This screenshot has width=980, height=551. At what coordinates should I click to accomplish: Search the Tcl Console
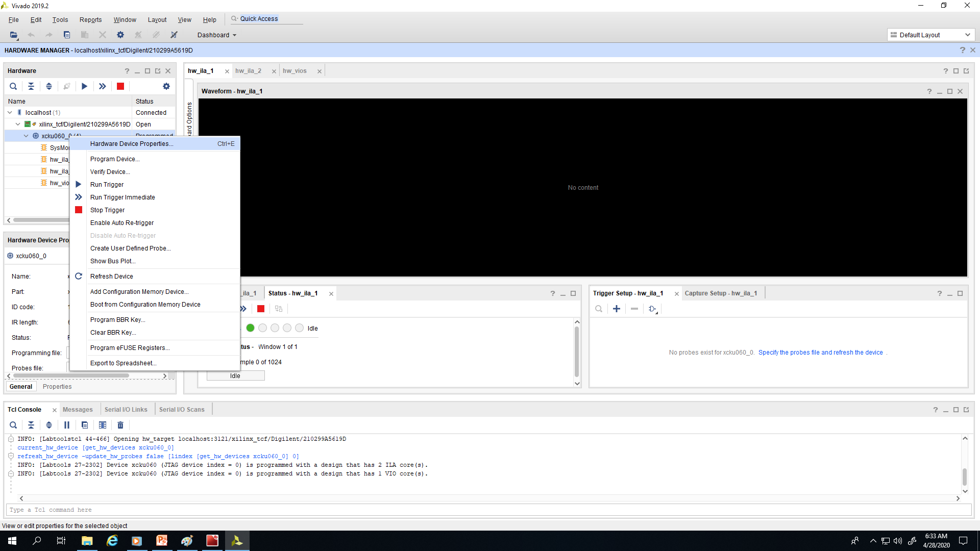[13, 425]
